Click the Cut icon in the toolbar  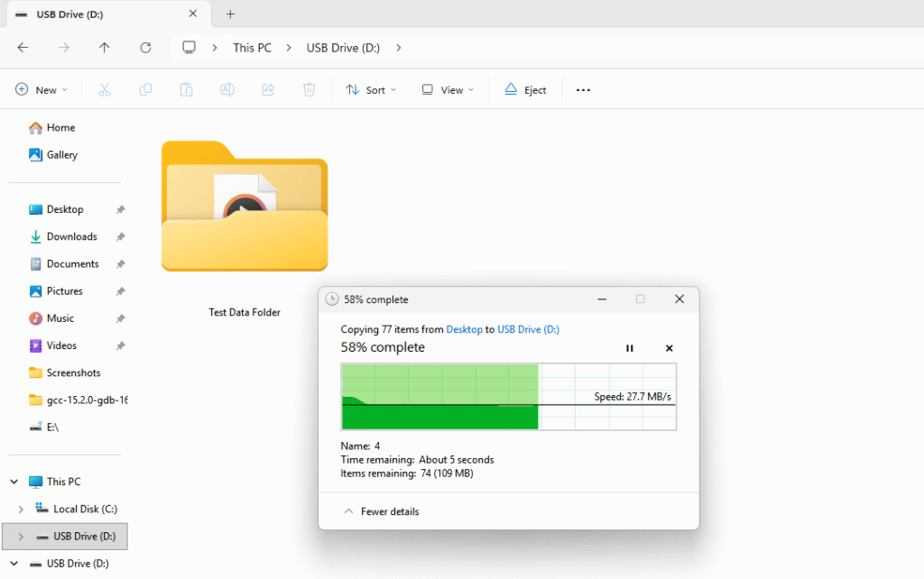(105, 89)
